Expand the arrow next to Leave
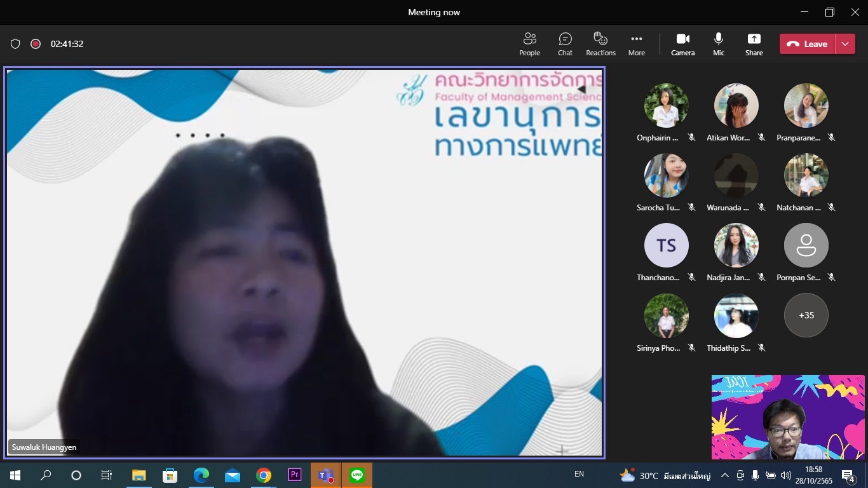868x488 pixels. 845,44
